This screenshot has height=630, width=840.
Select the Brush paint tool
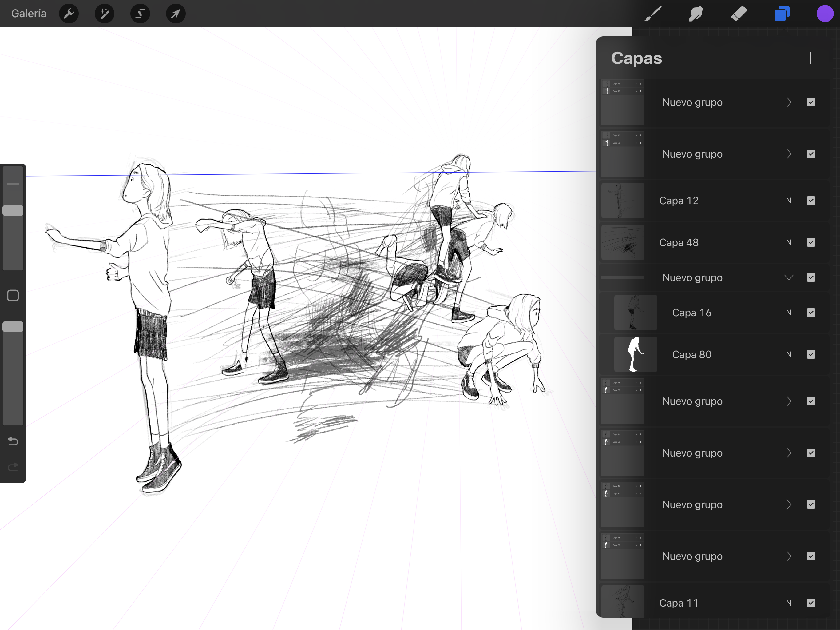coord(653,14)
